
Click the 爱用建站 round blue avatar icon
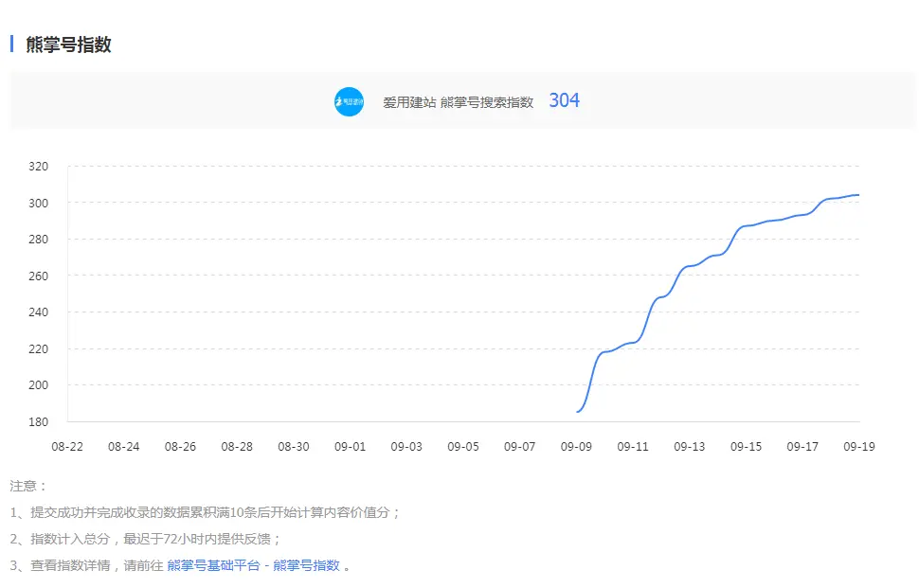point(349,101)
